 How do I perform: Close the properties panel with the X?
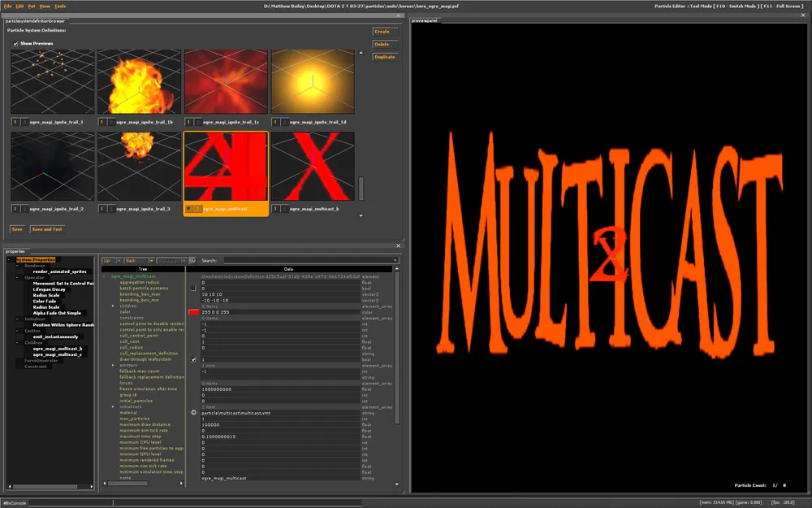(398, 245)
